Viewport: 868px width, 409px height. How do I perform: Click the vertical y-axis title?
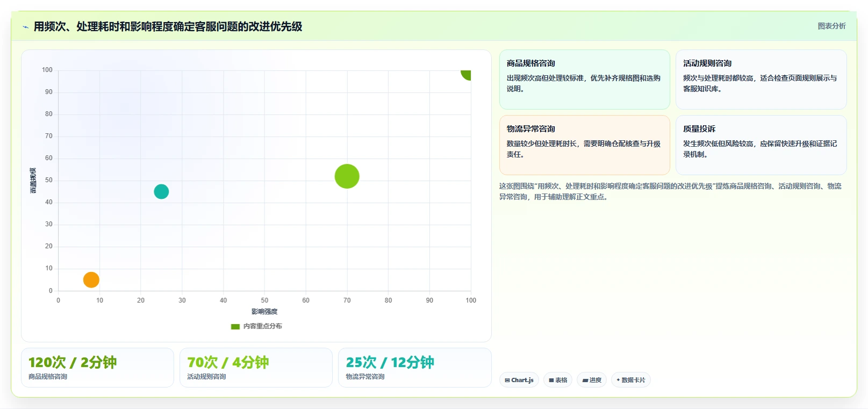33,181
